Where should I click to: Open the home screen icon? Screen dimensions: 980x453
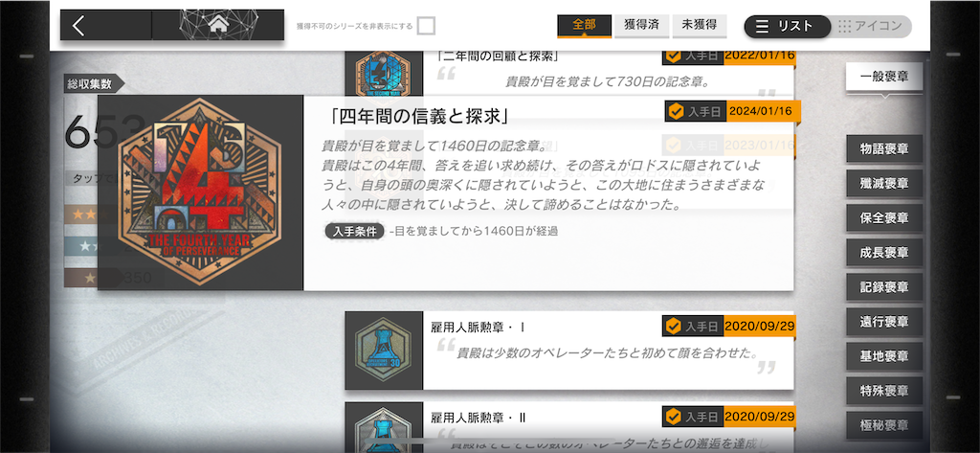click(x=217, y=25)
